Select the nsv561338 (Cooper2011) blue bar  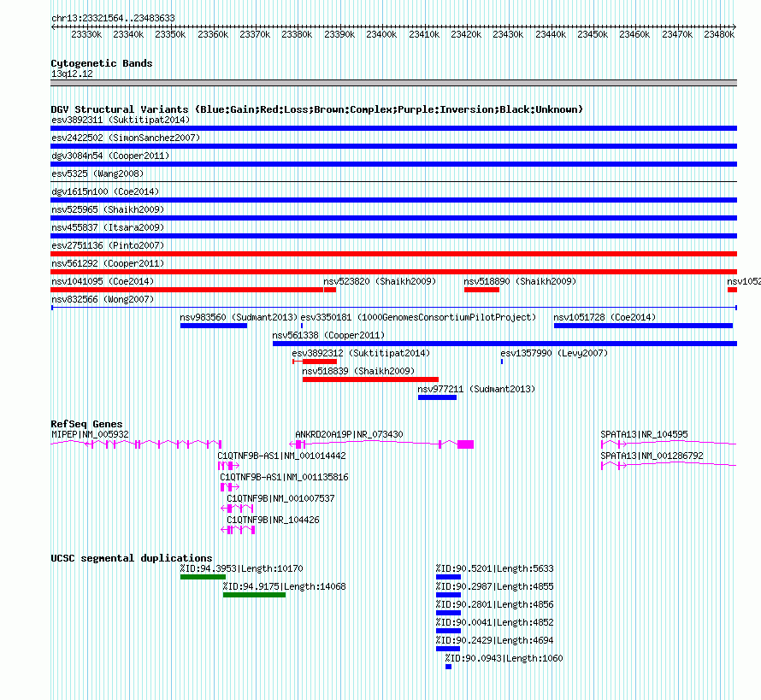click(x=504, y=344)
